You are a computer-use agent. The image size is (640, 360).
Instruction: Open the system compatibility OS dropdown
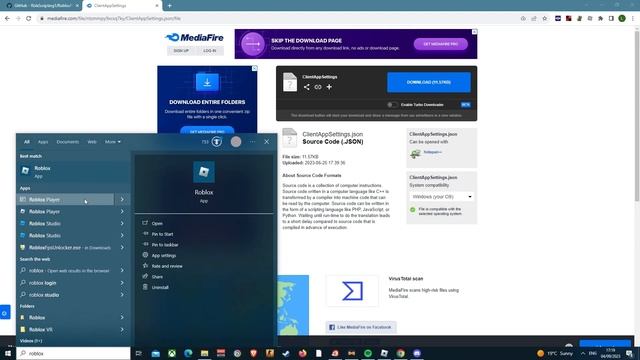coord(441,197)
